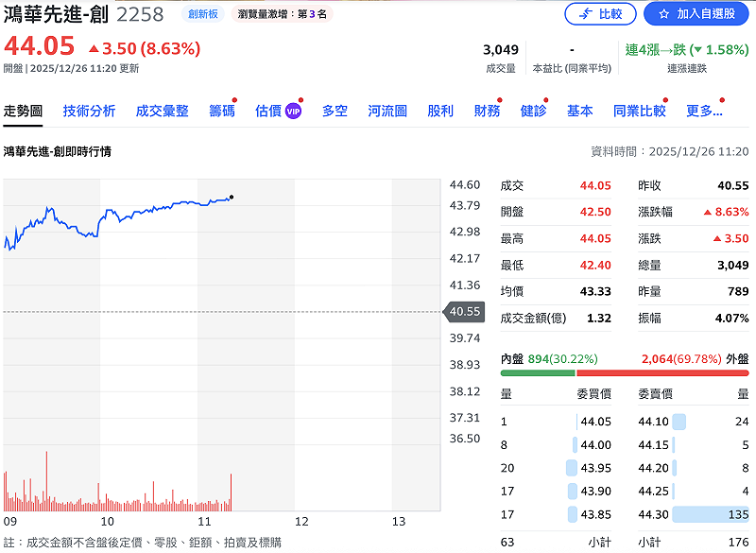Open the 河流圖 tab
Screen dimensions: 756x553
[x=386, y=110]
